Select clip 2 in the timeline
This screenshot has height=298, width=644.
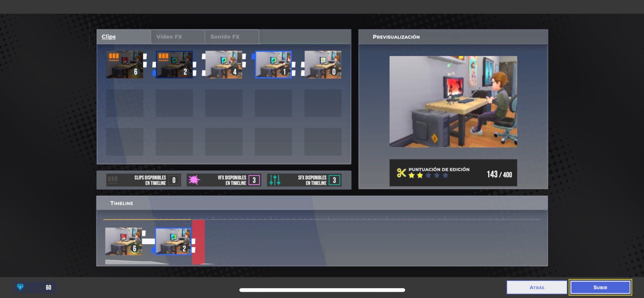[173, 241]
